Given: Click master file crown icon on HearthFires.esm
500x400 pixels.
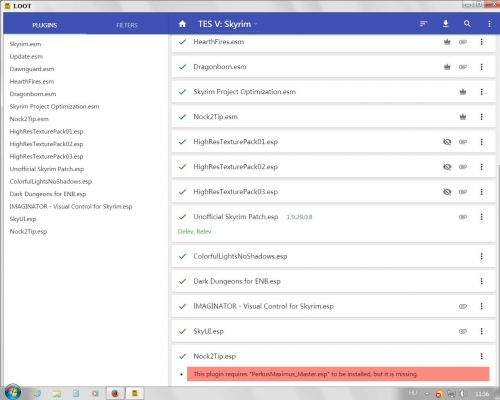Looking at the screenshot, I should pos(447,42).
